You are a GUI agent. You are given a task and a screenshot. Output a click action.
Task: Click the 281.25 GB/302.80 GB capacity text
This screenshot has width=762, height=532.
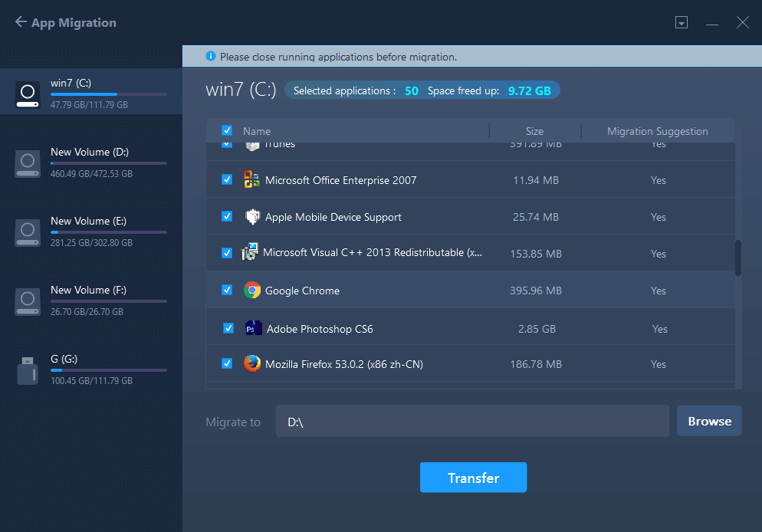(x=91, y=242)
